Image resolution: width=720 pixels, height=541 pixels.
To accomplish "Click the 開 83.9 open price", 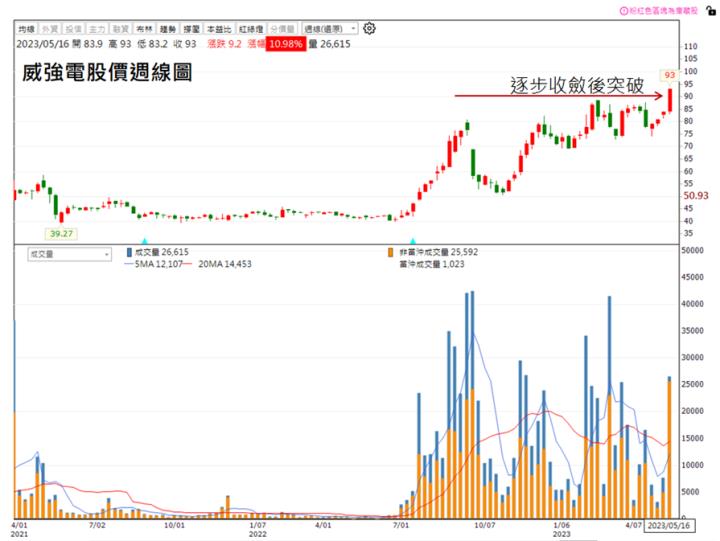I will 87,44.
